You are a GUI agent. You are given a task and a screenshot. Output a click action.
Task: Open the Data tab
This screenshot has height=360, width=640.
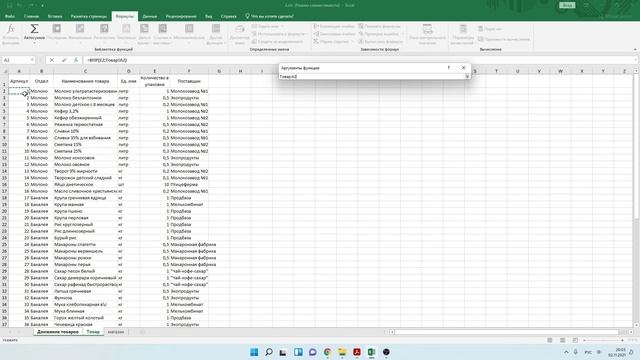pos(150,16)
